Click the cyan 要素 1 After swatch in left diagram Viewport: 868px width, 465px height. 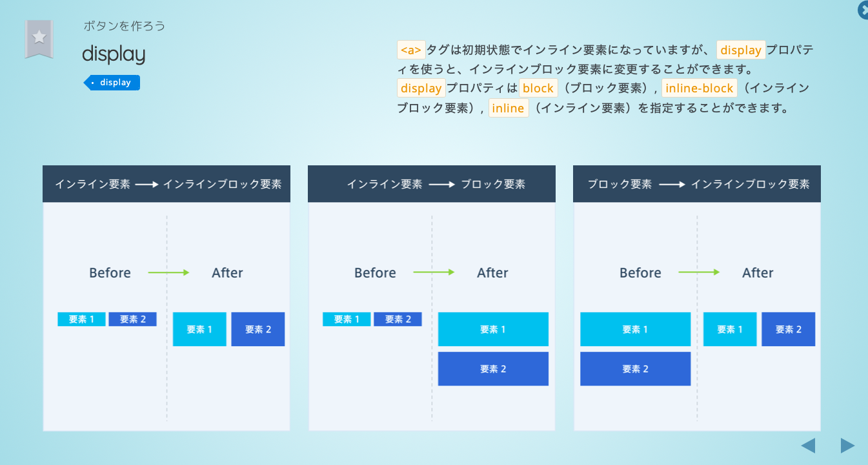coord(199,329)
